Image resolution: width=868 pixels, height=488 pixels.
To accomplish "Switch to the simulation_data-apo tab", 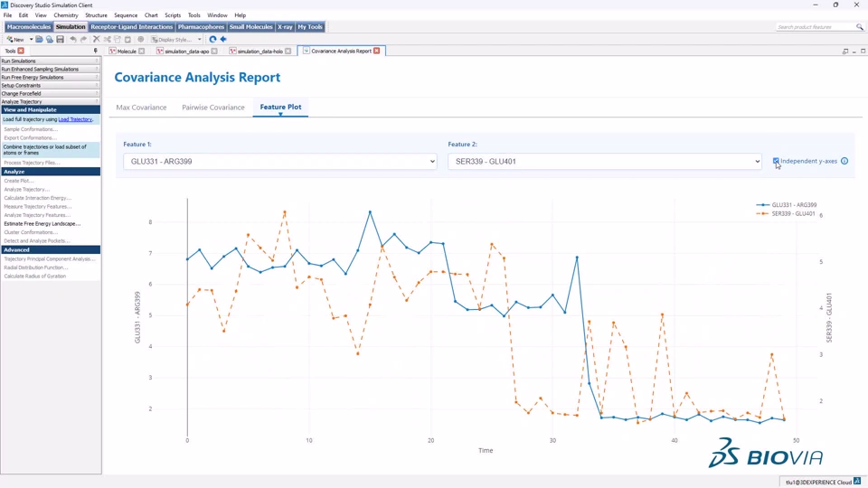I will (x=186, y=51).
